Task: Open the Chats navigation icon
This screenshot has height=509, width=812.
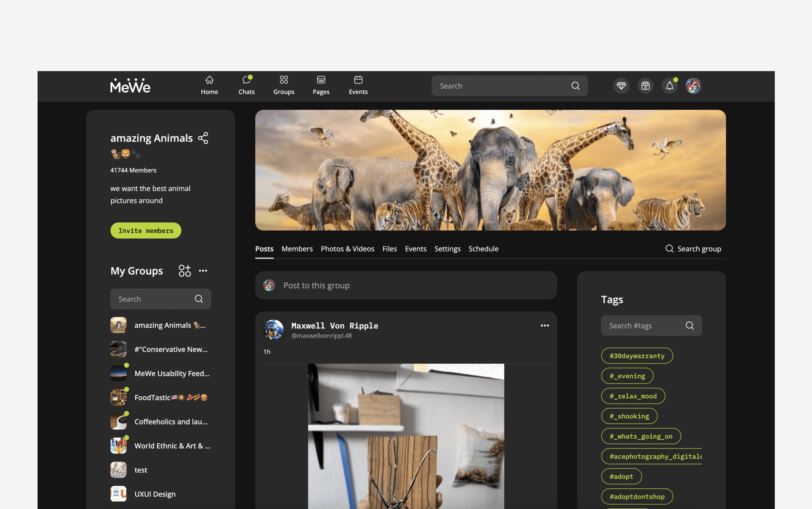Action: [246, 80]
